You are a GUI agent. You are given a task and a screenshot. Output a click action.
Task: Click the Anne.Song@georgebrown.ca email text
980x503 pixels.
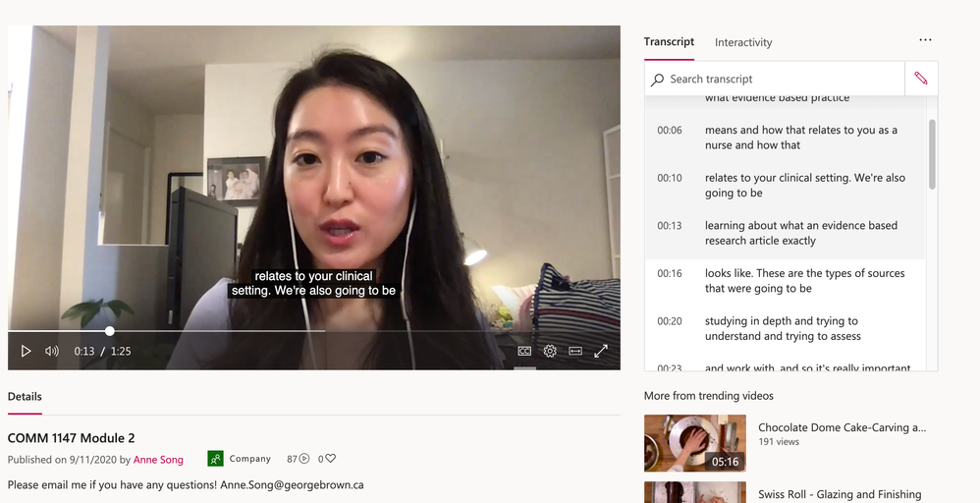coord(292,485)
